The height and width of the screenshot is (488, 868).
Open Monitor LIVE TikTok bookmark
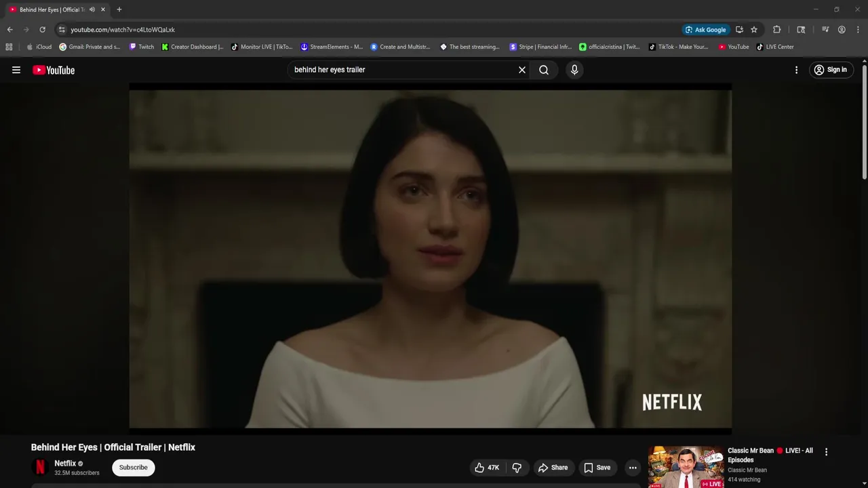tap(262, 47)
